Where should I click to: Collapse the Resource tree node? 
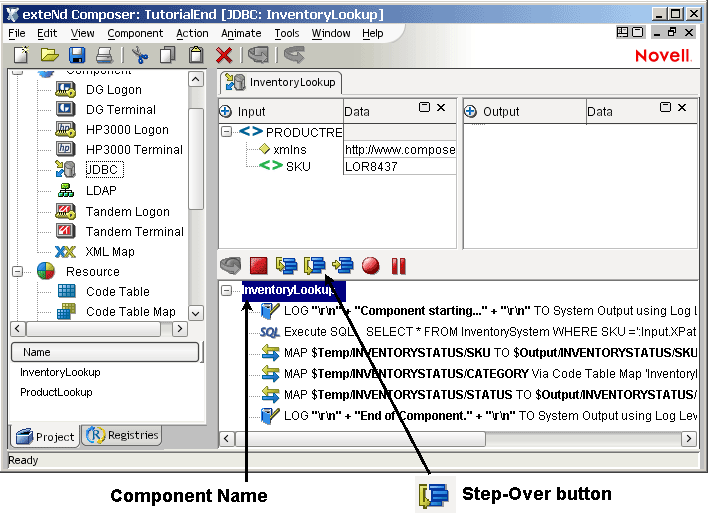pos(17,271)
